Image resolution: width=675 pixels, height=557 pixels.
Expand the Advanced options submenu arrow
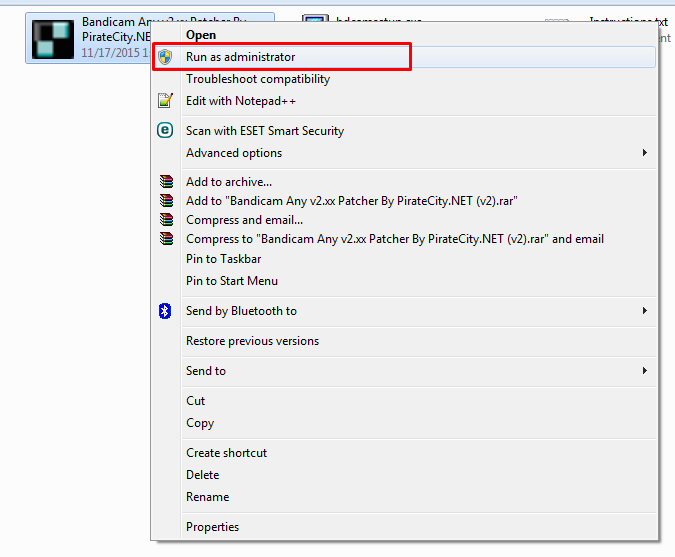point(645,153)
